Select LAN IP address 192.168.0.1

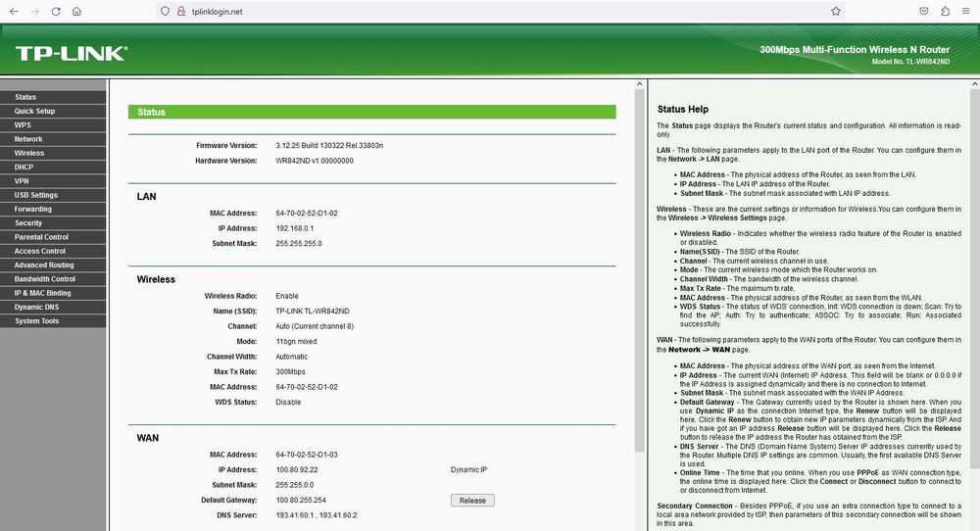click(x=294, y=228)
